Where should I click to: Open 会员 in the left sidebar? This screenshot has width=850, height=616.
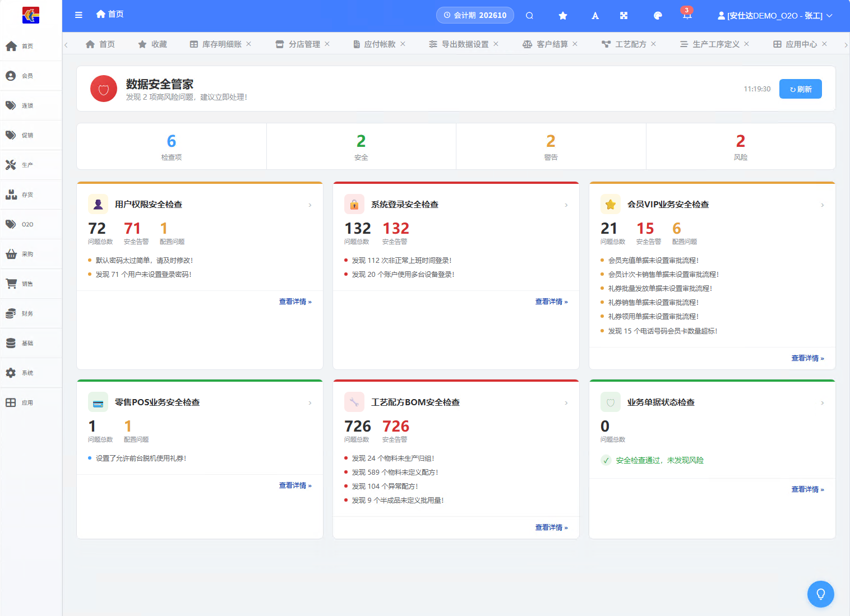(x=31, y=76)
